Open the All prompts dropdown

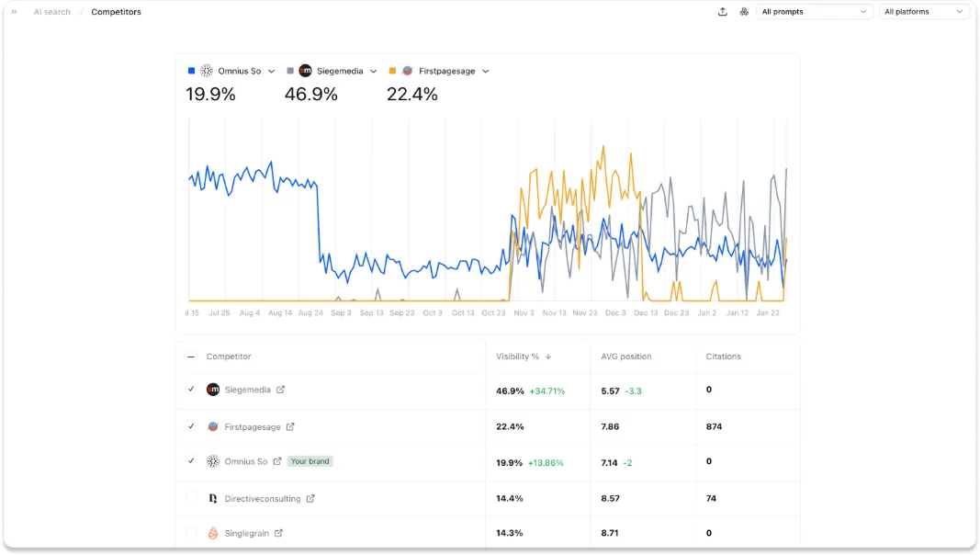pos(812,12)
